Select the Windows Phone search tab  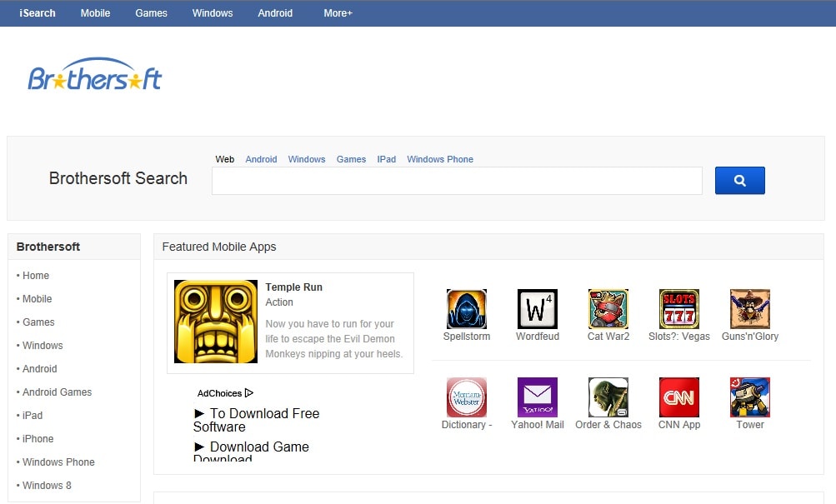click(440, 159)
